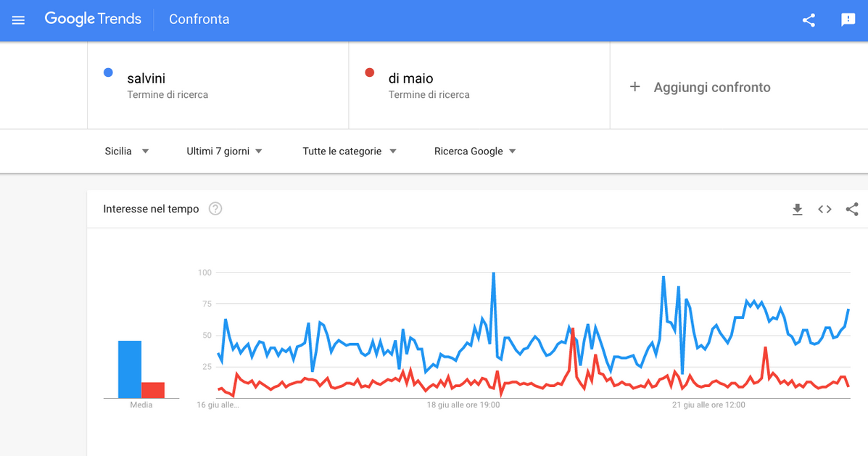Viewport: 868px width, 456px height.
Task: Click the plus icon to add comparison
Action: coord(635,87)
